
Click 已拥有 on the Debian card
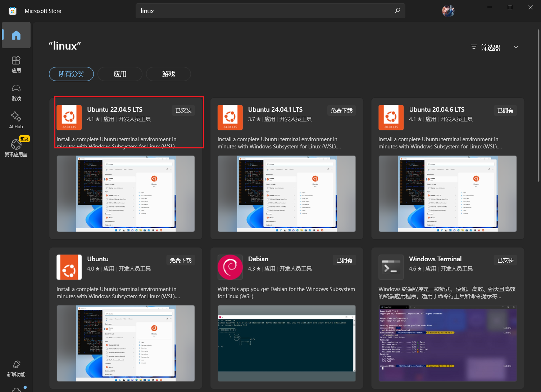point(344,260)
